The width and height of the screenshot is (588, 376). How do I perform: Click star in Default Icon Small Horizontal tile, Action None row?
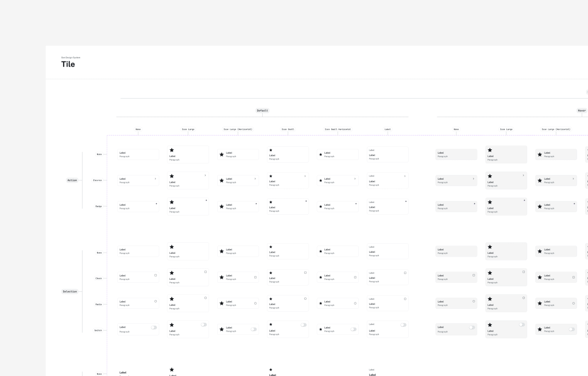point(321,155)
